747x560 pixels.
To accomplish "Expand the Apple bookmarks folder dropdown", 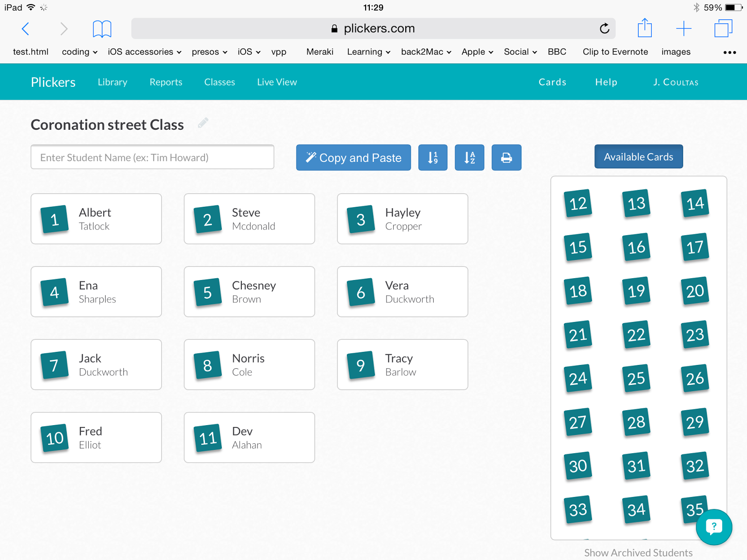I will 476,52.
